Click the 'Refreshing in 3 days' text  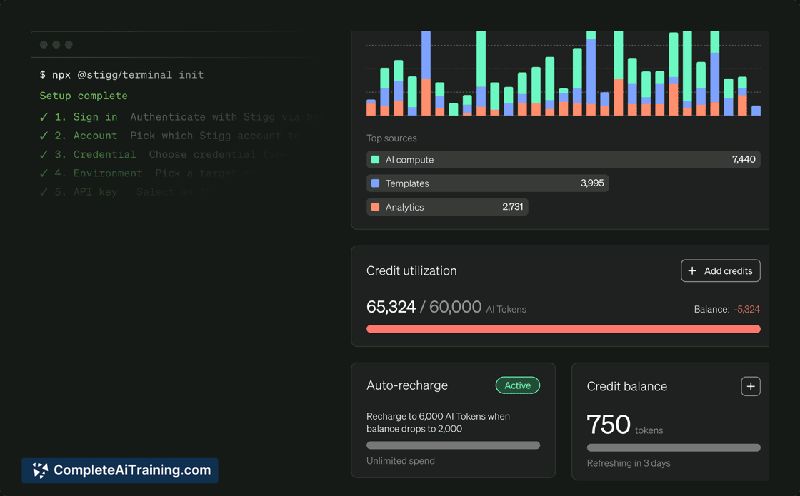[x=629, y=463]
